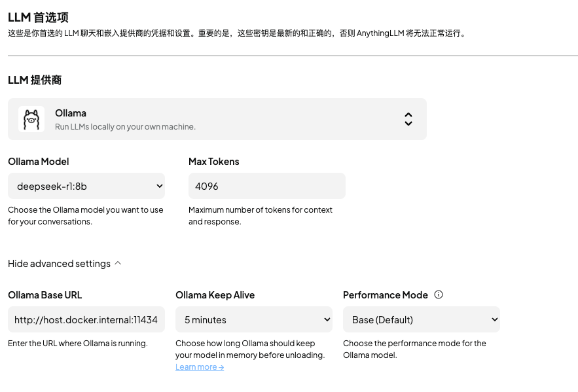
Task: Click the Ollama Base URL field label
Action: coord(45,295)
